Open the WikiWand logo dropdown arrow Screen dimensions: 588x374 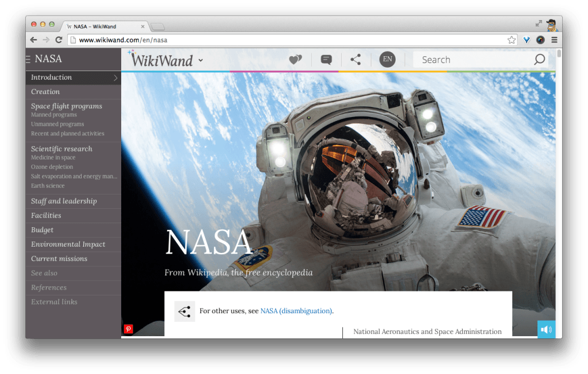(200, 60)
